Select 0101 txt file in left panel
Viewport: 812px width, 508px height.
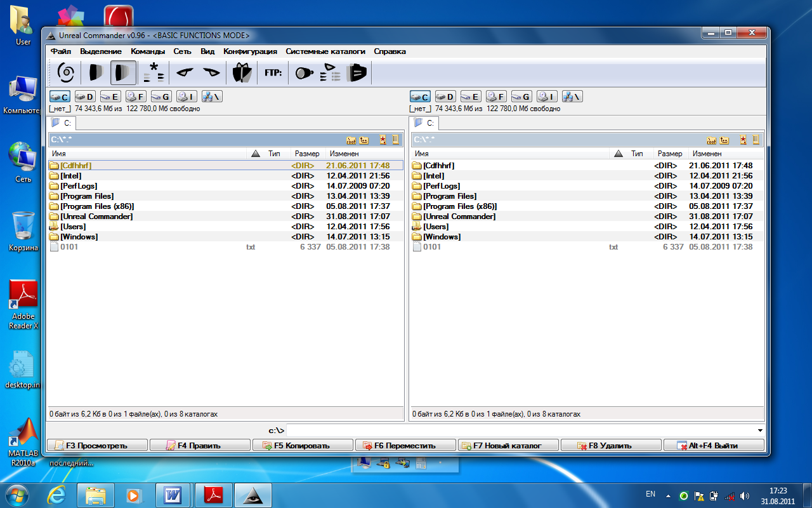coord(226,247)
